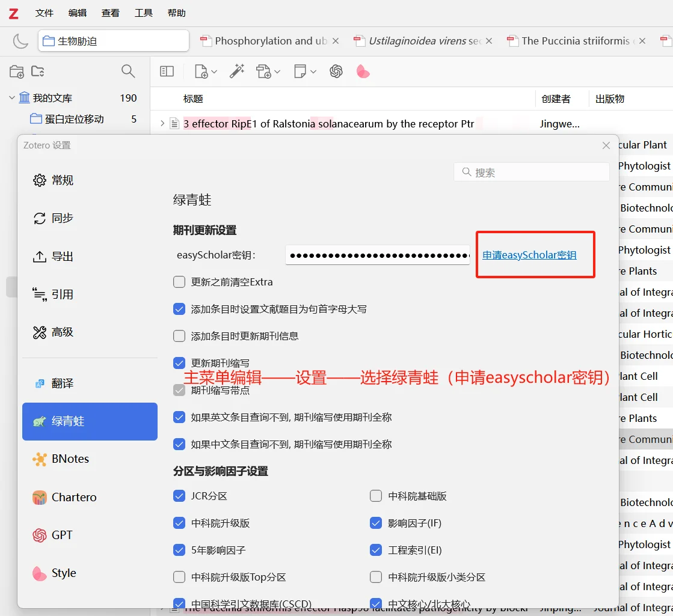
Task: Click the GPT icon in the toolbar
Action: coord(336,70)
